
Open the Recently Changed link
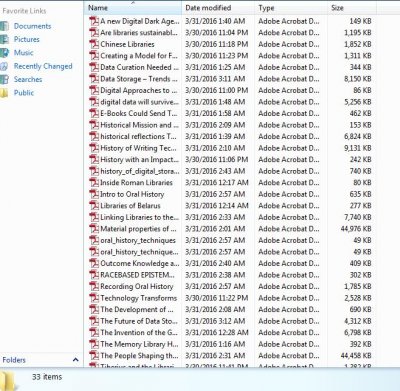coord(43,66)
